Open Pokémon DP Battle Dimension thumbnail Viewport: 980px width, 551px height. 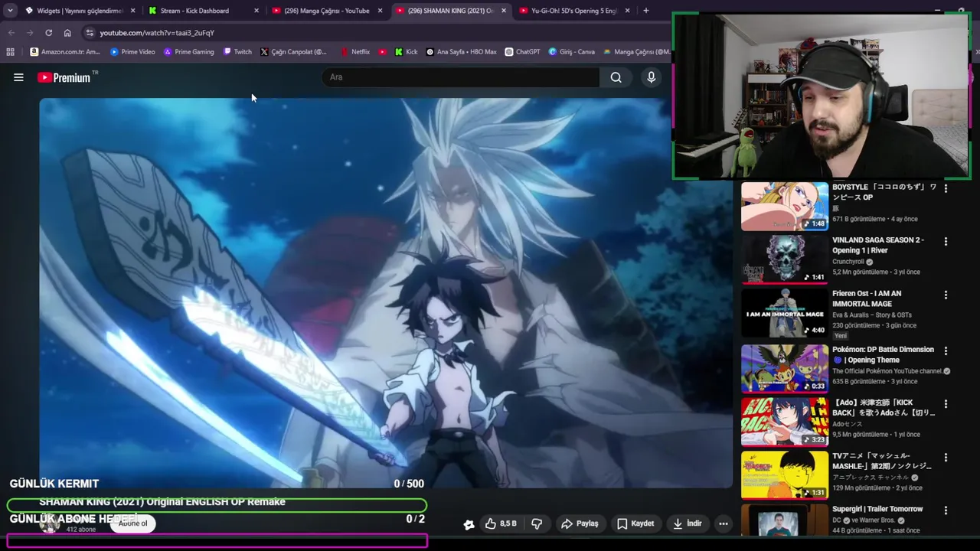(x=785, y=368)
